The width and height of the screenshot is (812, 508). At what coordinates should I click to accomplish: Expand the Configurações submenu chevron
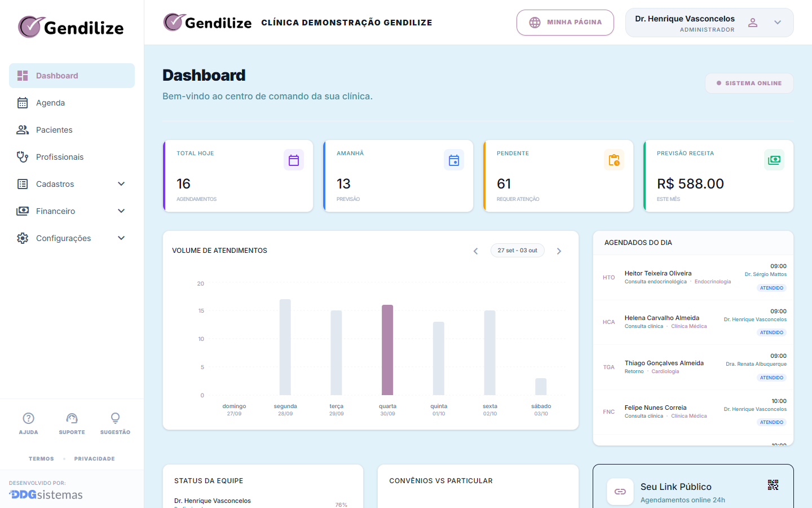[x=121, y=238]
